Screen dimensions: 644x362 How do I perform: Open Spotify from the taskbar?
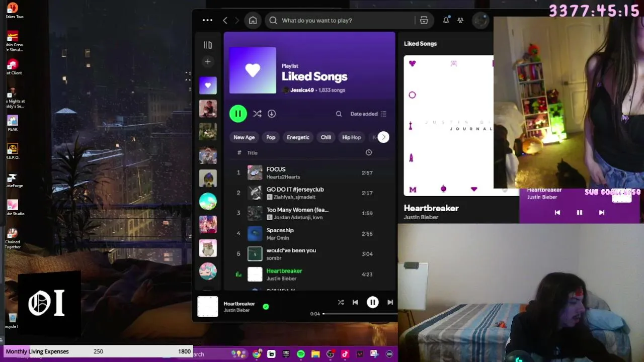pos(301,354)
